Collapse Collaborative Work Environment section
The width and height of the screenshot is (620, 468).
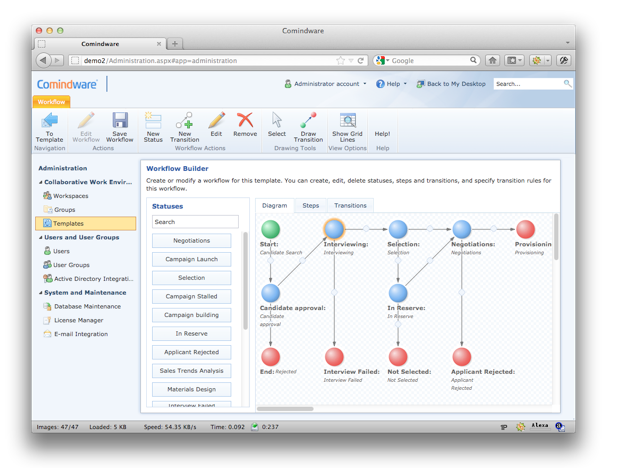tap(41, 182)
